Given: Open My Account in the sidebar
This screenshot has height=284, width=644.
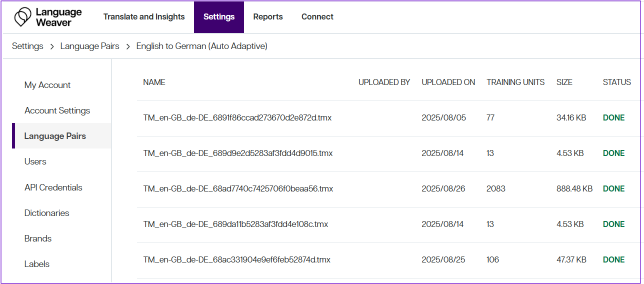Looking at the screenshot, I should tap(47, 85).
